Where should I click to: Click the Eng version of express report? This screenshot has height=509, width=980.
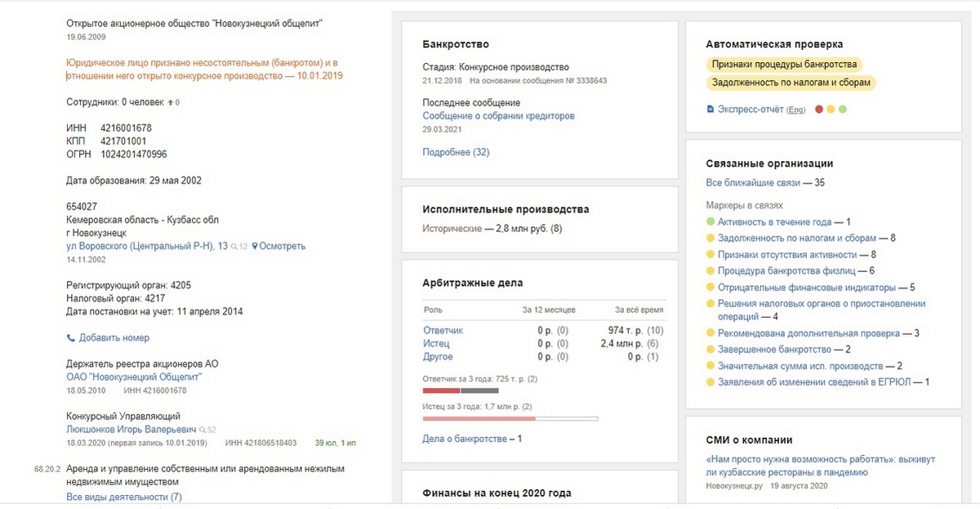tap(796, 109)
